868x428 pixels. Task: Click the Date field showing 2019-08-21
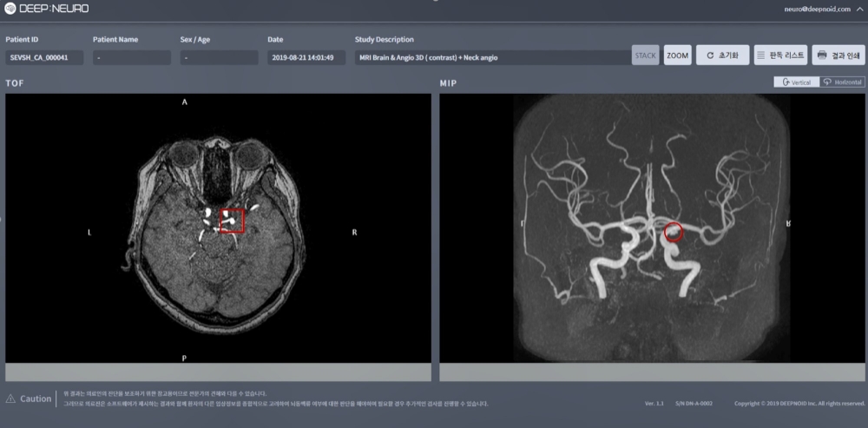tap(302, 57)
